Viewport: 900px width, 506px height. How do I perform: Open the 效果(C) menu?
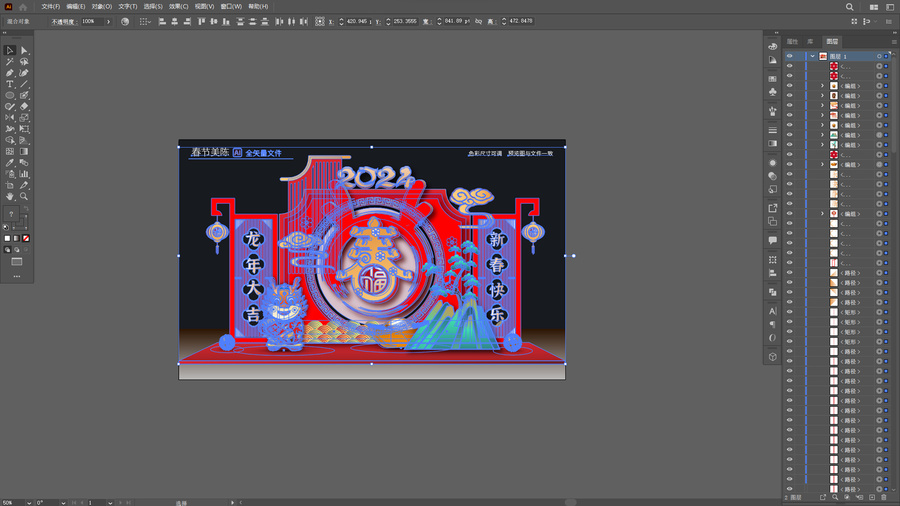(179, 7)
